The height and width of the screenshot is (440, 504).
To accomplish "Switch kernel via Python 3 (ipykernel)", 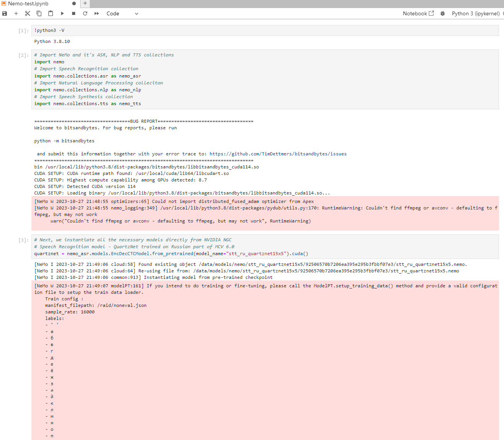I will 476,13.
